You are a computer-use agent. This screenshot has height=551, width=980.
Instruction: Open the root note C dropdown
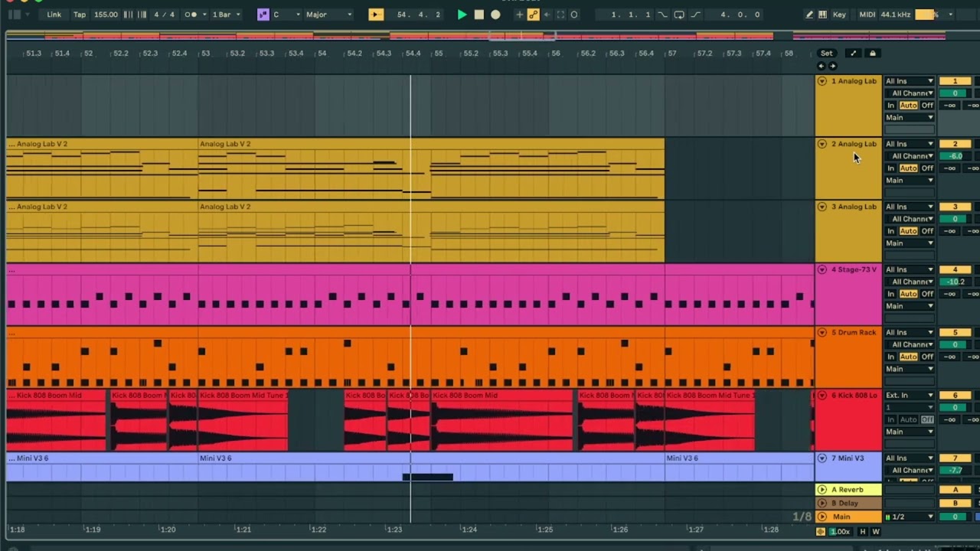[285, 15]
